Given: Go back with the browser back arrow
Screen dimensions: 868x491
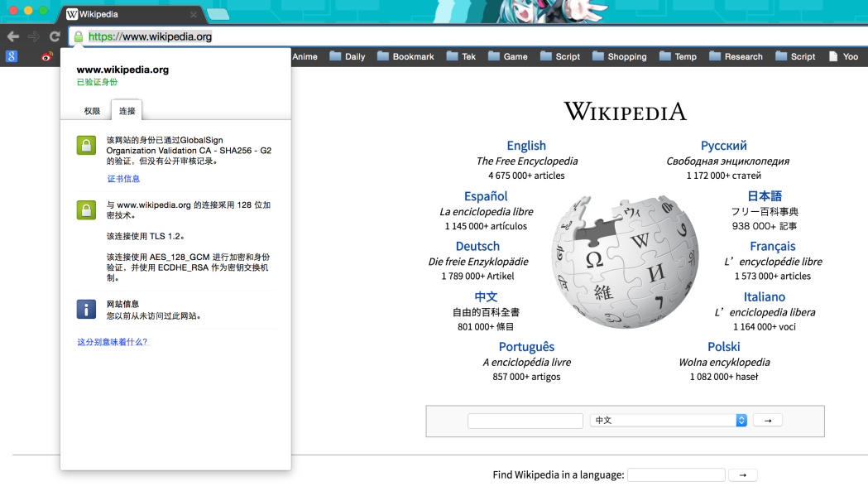Looking at the screenshot, I should pyautogui.click(x=12, y=36).
